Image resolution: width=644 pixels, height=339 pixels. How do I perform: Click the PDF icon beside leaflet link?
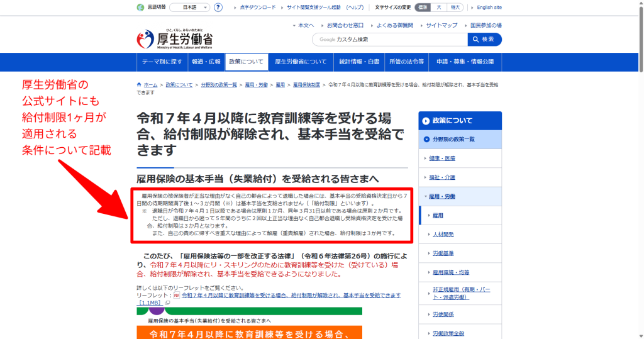pos(176,295)
